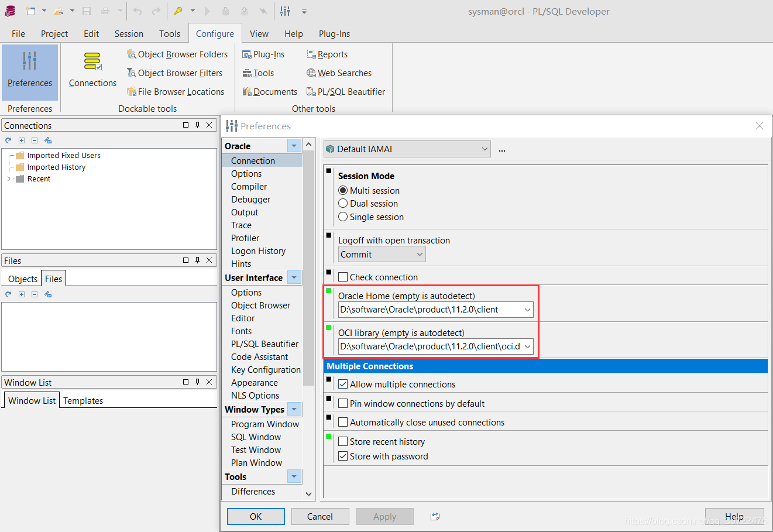This screenshot has width=773, height=532.
Task: Enable Check connection checkbox
Action: coord(343,277)
